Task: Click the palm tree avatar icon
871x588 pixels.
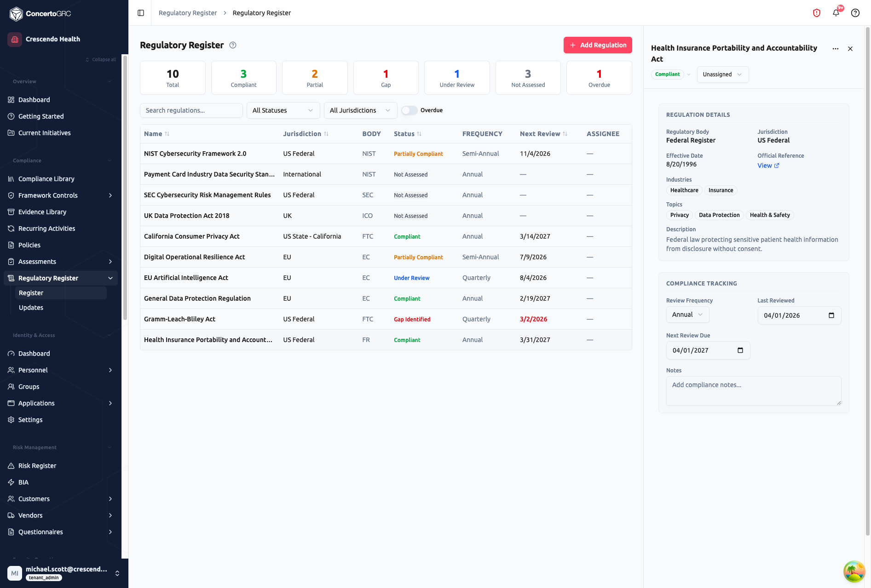Action: pyautogui.click(x=854, y=571)
